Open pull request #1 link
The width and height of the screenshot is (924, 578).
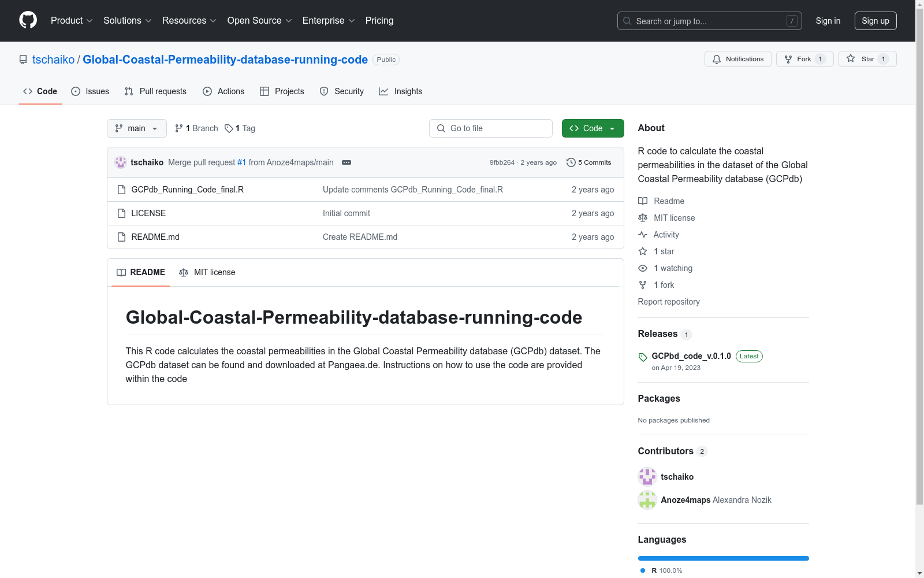point(242,162)
